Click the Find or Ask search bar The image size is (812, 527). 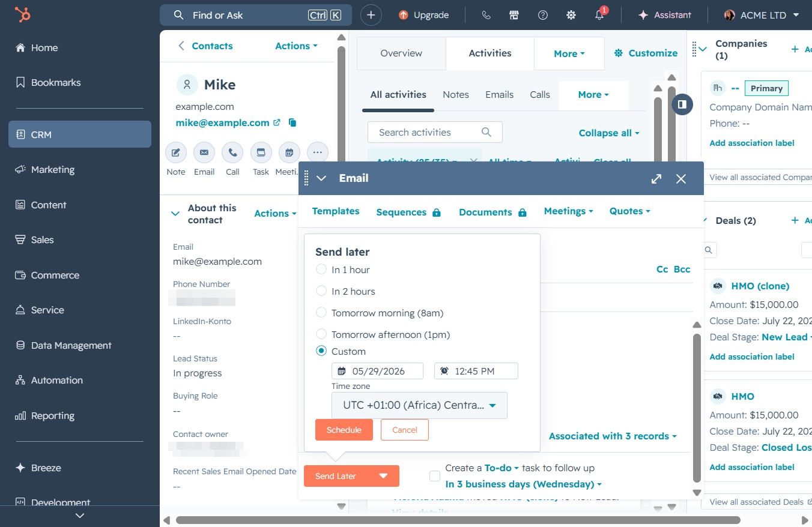pyautogui.click(x=256, y=15)
